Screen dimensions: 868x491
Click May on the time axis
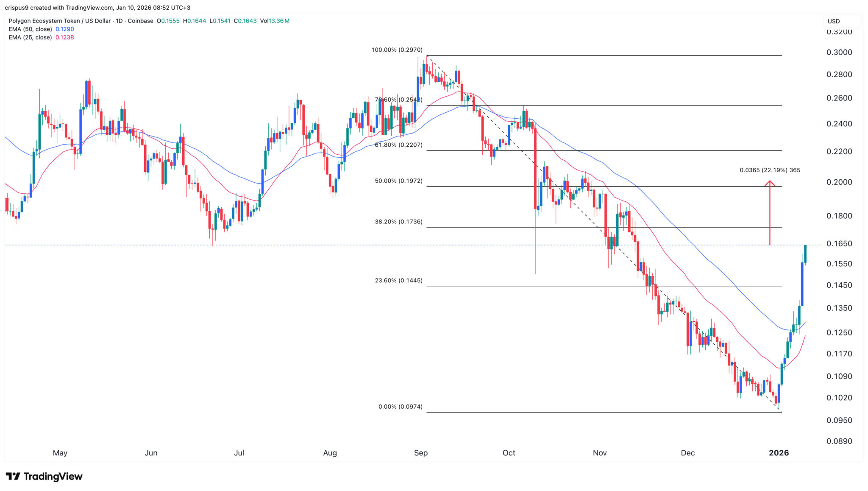60,453
